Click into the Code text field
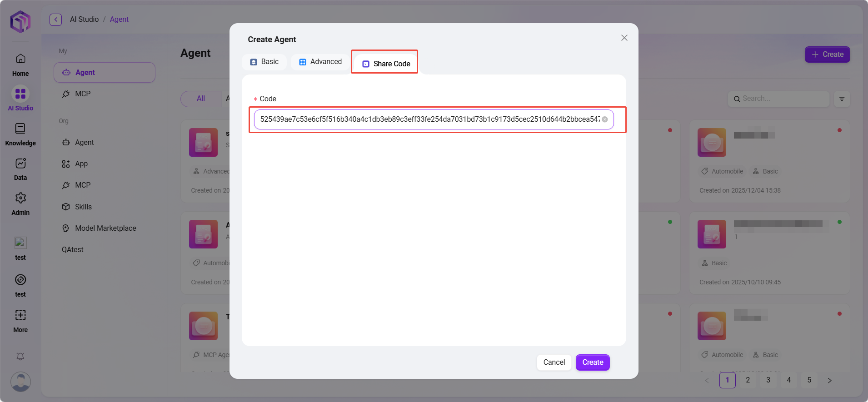Image resolution: width=868 pixels, height=402 pixels. pos(427,119)
